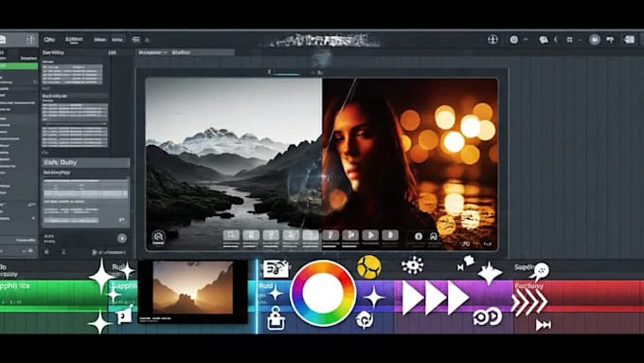Open the list icon in top-left toolbar
Image resolution: width=644 pixels, height=363 pixels.
click(x=136, y=40)
